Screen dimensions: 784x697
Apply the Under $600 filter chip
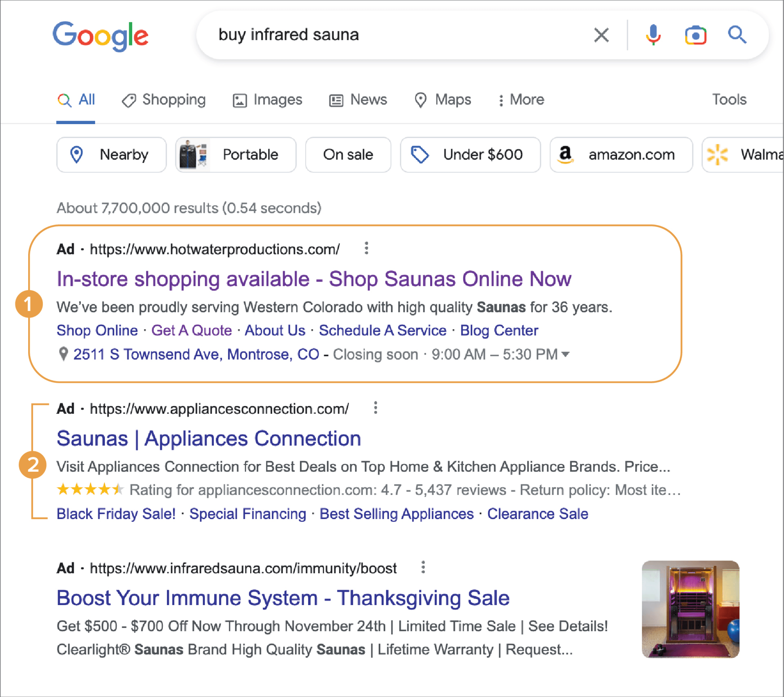click(470, 155)
